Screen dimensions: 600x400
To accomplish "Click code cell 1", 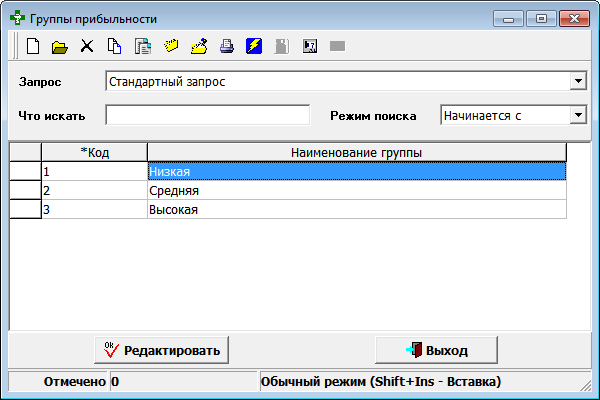I will click(95, 171).
